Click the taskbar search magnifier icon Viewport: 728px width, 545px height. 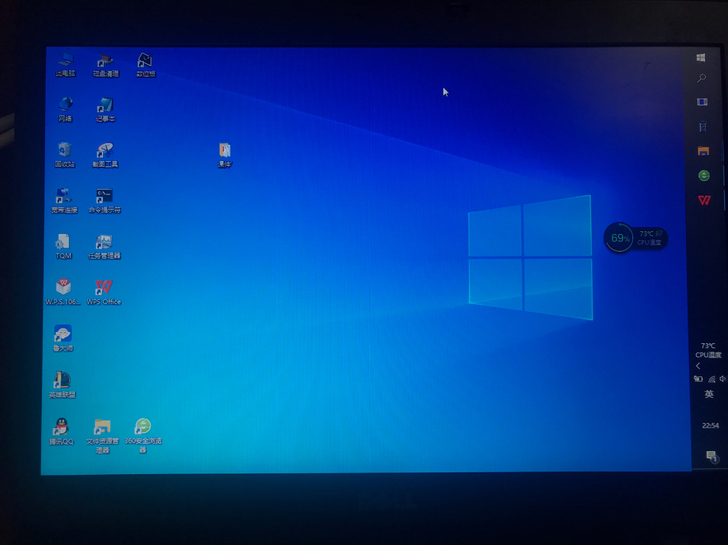pos(702,78)
